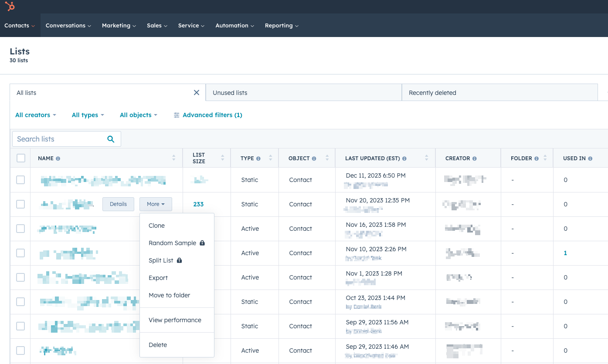Click the search magnifier icon in Search lists
The width and height of the screenshot is (608, 364).
click(x=111, y=139)
